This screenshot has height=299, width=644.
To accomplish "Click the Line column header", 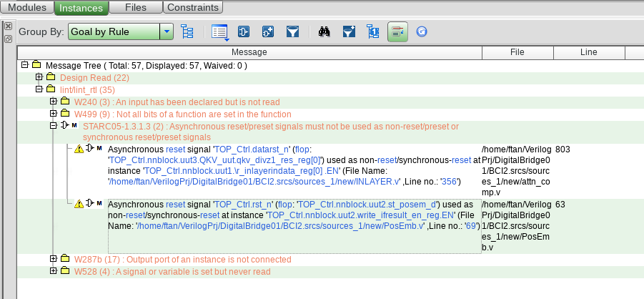I will (588, 52).
